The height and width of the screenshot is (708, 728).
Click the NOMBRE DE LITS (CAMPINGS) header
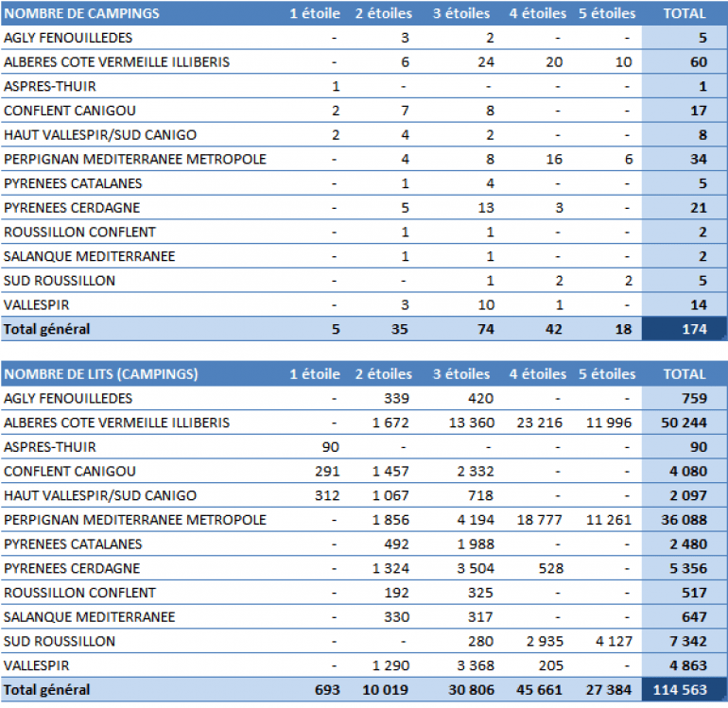[101, 373]
